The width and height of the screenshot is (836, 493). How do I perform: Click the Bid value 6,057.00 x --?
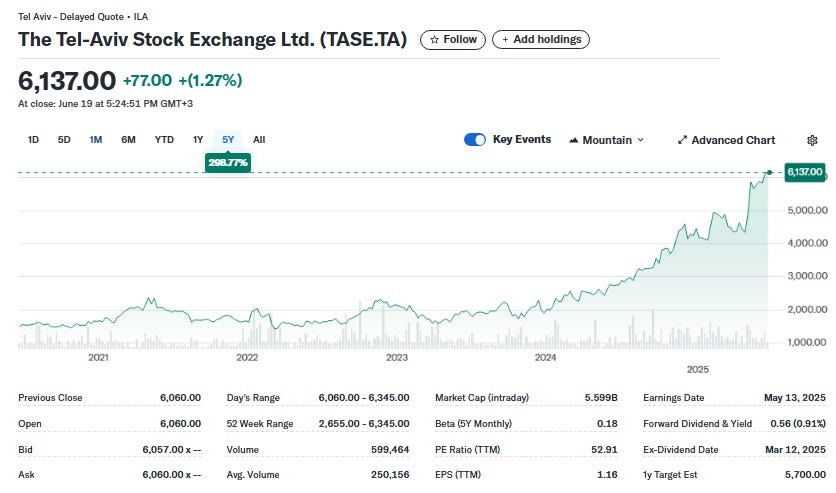(172, 449)
